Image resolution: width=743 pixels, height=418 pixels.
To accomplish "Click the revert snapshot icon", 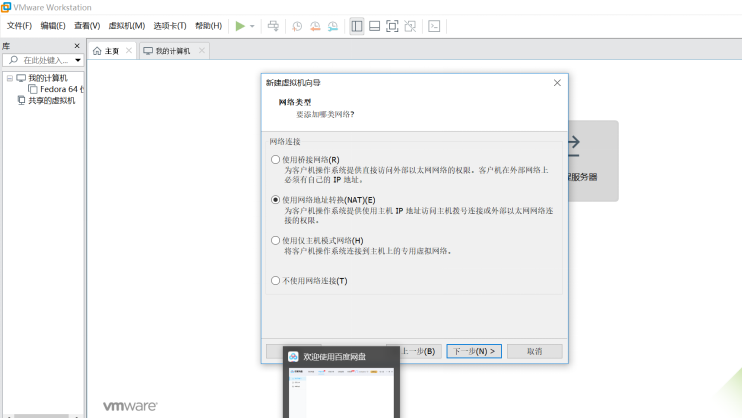I will click(x=315, y=27).
